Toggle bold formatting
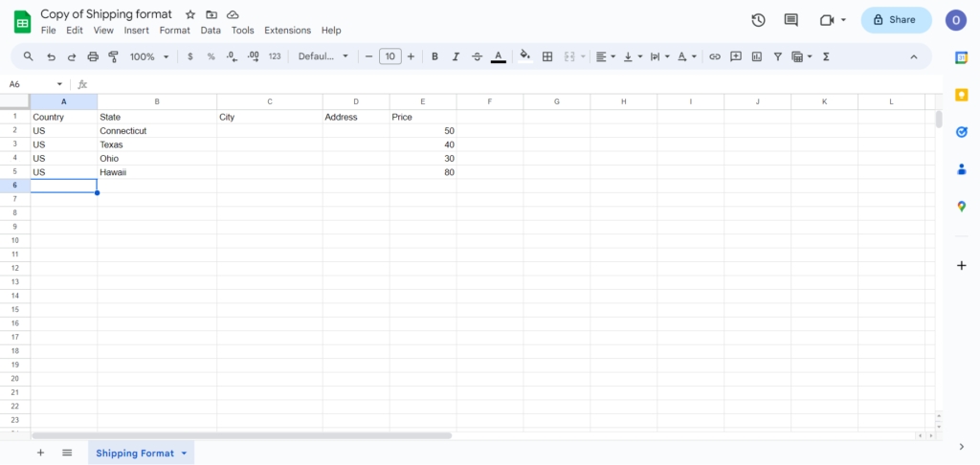980x465 pixels. (434, 56)
